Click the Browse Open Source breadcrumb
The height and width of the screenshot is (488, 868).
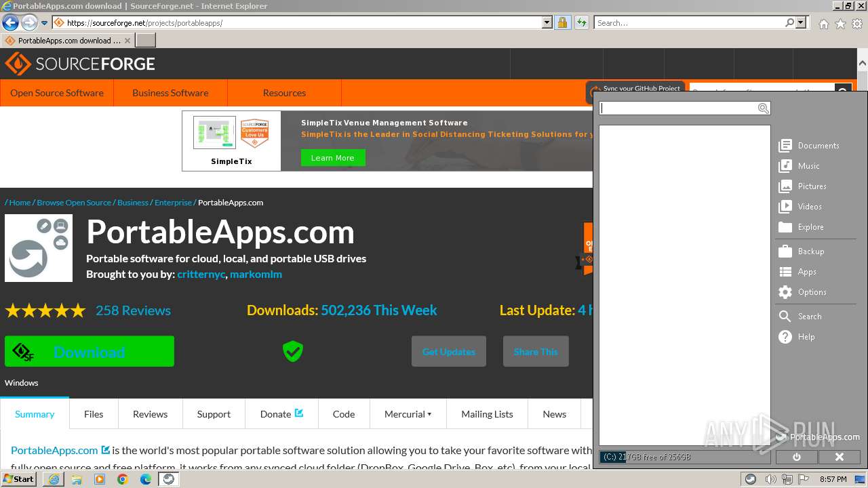tap(74, 203)
